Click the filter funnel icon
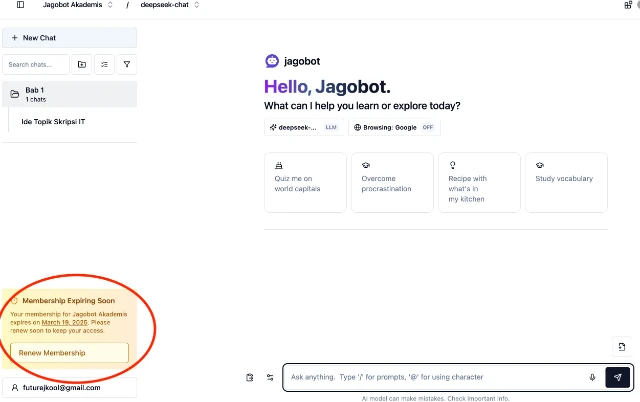 [127, 64]
